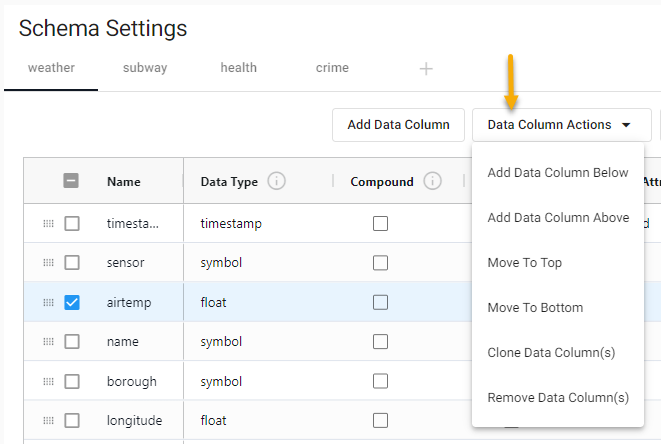Select Remove Data Column(s) option
This screenshot has height=444, width=661.
(x=558, y=398)
